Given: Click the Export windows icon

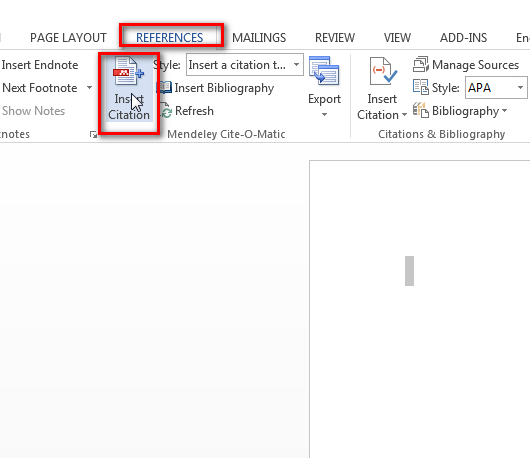Looking at the screenshot, I should pos(324,71).
